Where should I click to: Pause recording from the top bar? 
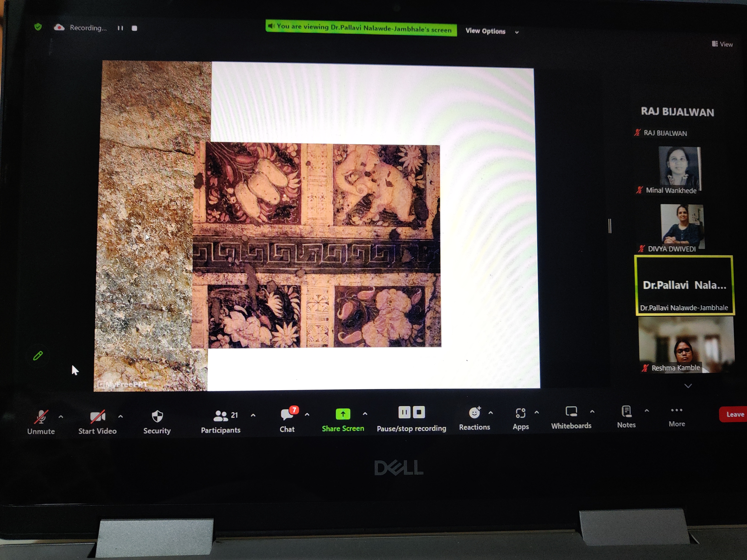[x=120, y=28]
